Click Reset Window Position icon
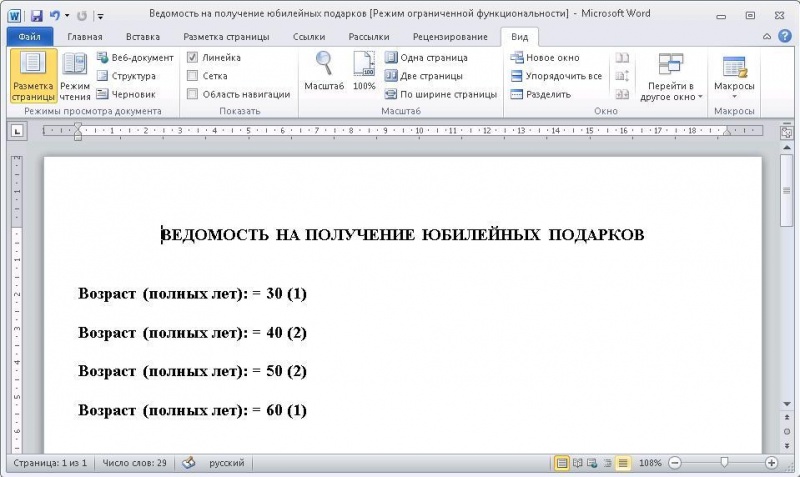Viewport: 800px width, 477px height. (622, 94)
